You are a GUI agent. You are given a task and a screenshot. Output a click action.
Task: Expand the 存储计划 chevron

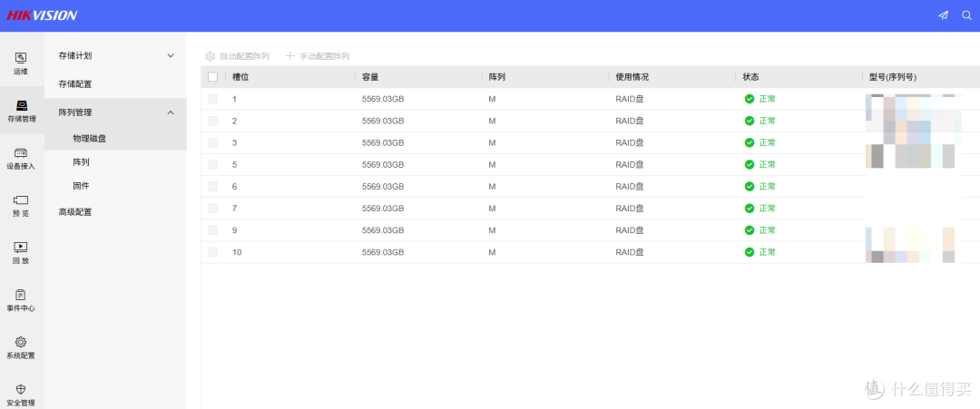(171, 55)
